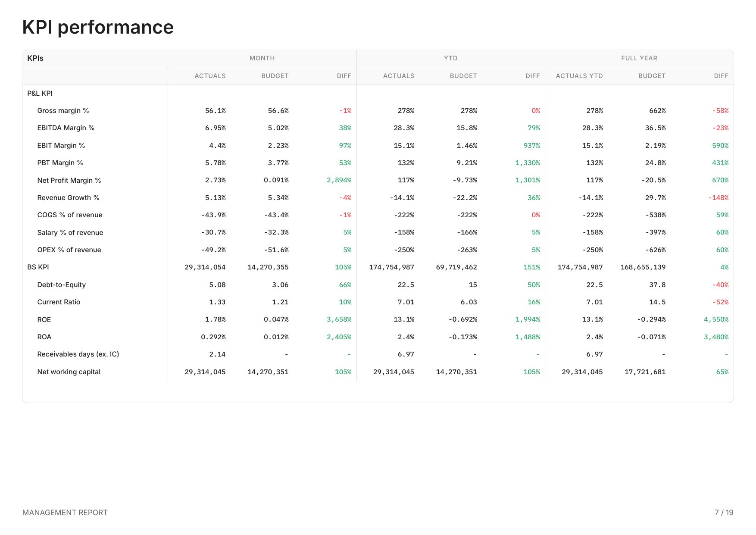The width and height of the screenshot is (756, 535).
Task: Click the 670% Net Profit full year diff
Action: coord(720,180)
